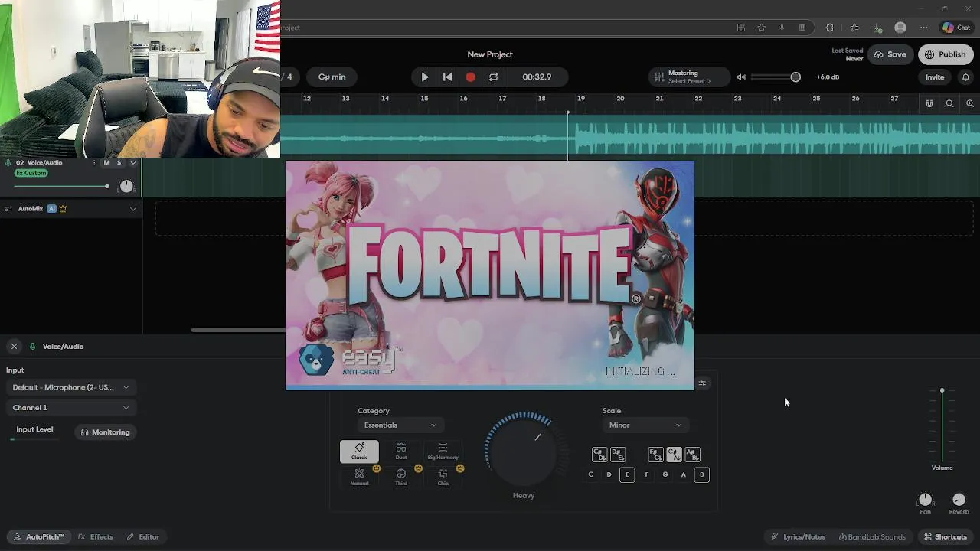
Task: Open notifications with the bell icon
Action: click(x=965, y=77)
